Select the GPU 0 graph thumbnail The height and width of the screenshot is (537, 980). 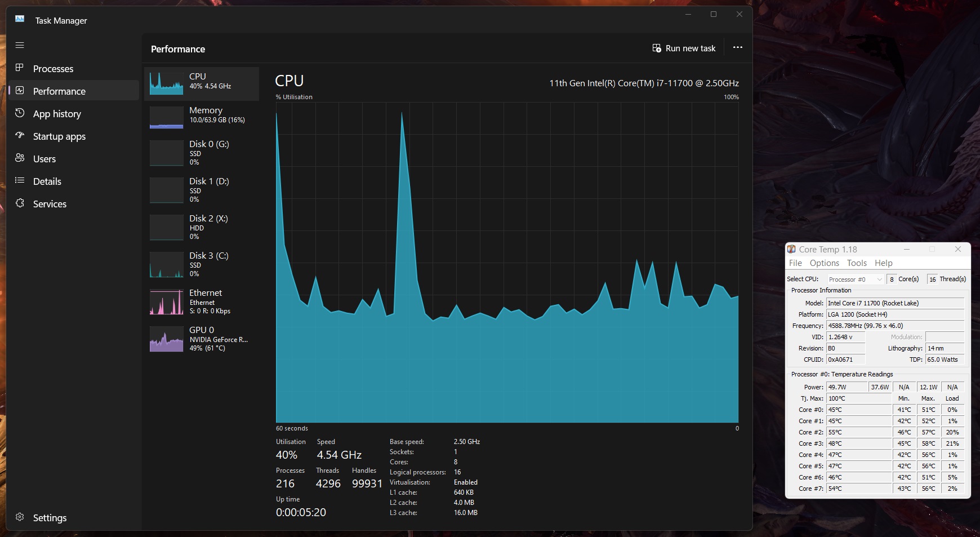pyautogui.click(x=167, y=339)
